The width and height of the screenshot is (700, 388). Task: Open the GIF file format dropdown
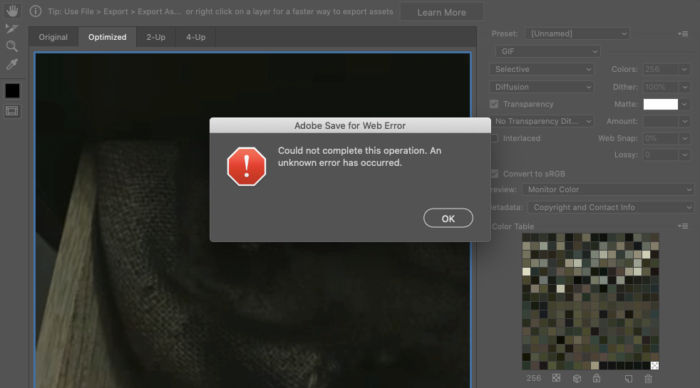[x=548, y=51]
